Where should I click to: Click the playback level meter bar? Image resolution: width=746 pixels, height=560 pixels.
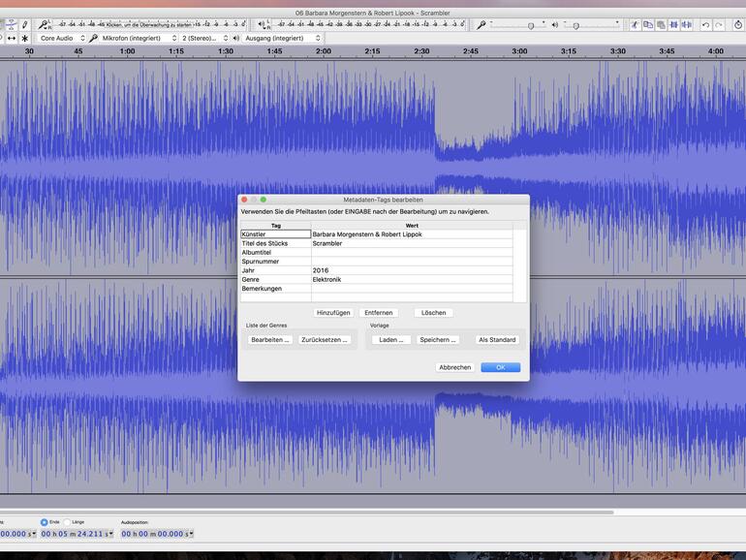pos(370,24)
